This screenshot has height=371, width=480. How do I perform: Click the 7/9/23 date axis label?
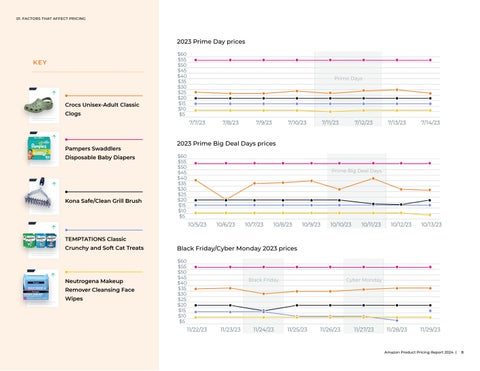264,123
